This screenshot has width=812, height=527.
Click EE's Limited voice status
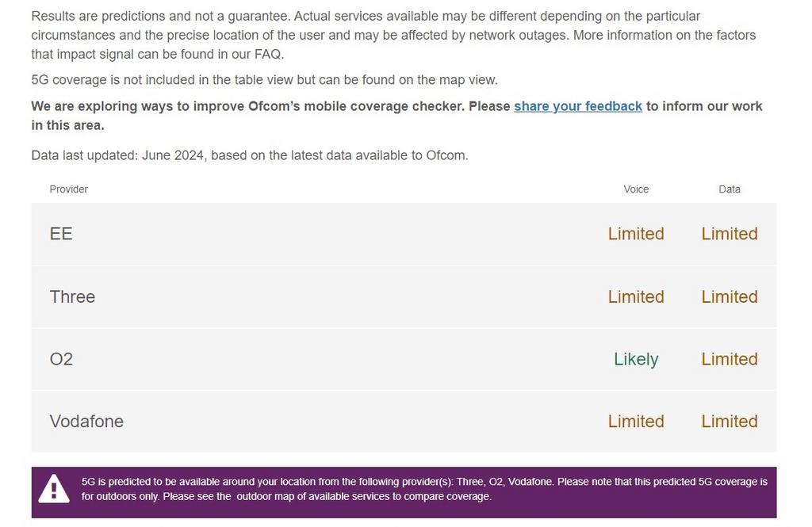[x=636, y=234]
